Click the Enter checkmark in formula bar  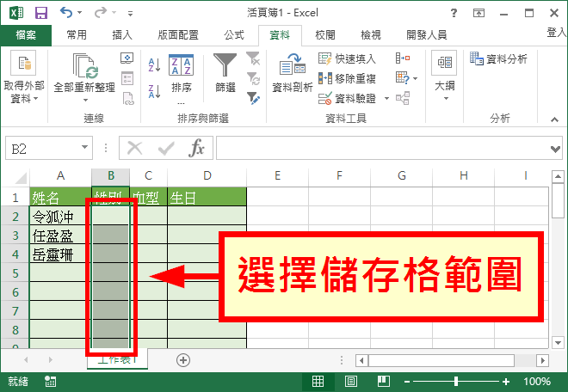click(x=166, y=148)
